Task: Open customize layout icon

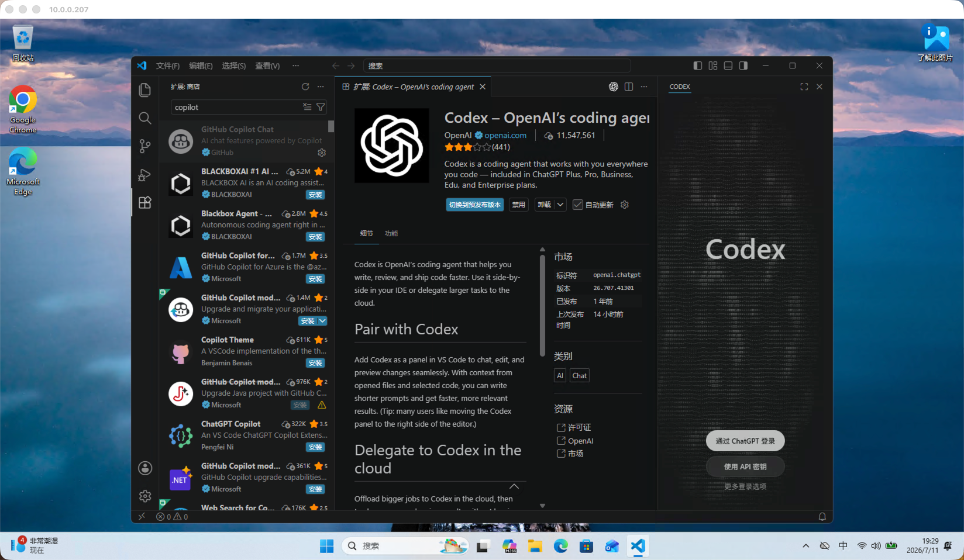Action: pos(713,65)
